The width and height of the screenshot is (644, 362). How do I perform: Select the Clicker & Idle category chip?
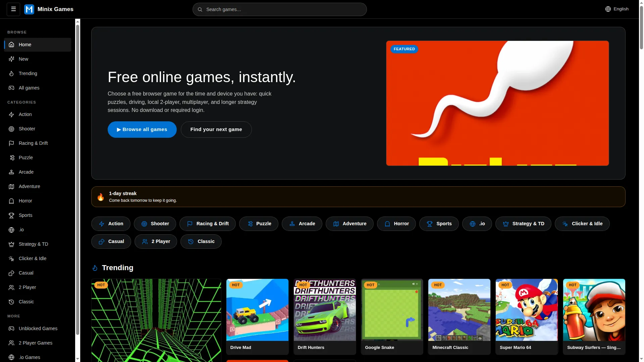(582, 224)
